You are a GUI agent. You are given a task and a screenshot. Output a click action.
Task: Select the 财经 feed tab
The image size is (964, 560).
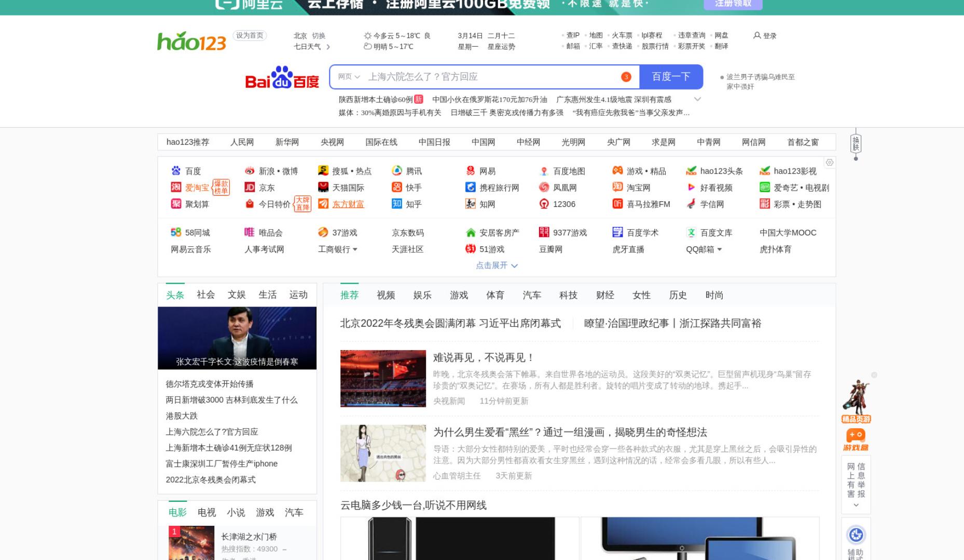pyautogui.click(x=605, y=295)
